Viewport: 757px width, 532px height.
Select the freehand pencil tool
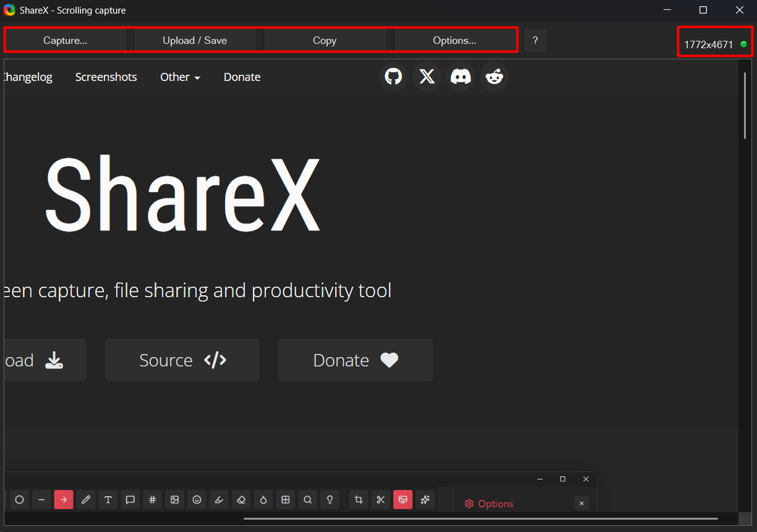click(86, 500)
